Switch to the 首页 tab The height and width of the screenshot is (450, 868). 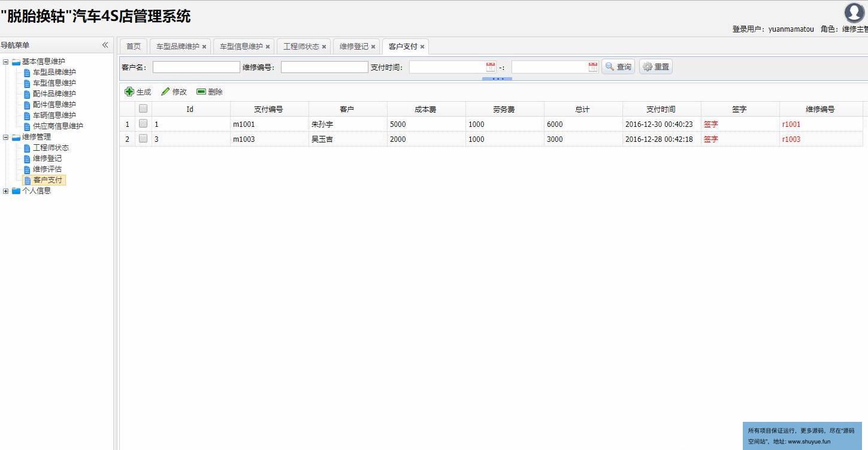(134, 47)
